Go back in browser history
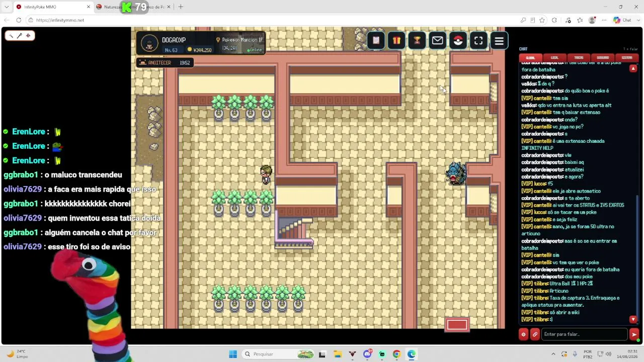The width and height of the screenshot is (644, 362). (x=6, y=20)
